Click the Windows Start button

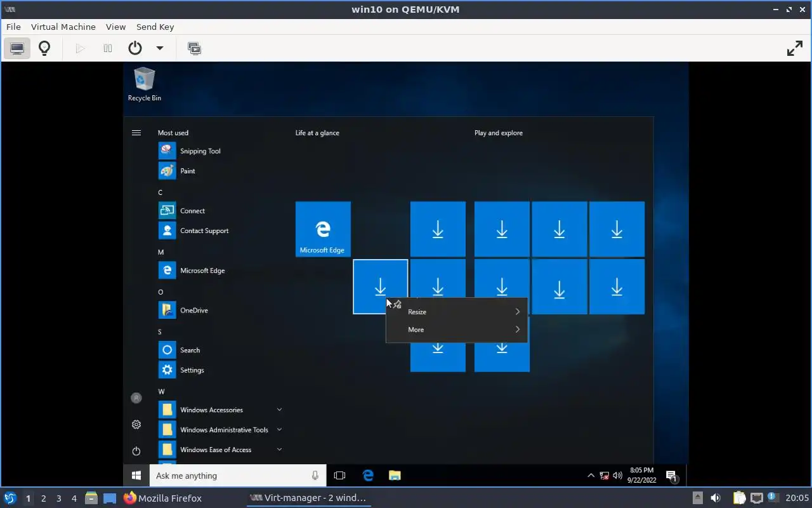click(x=136, y=476)
